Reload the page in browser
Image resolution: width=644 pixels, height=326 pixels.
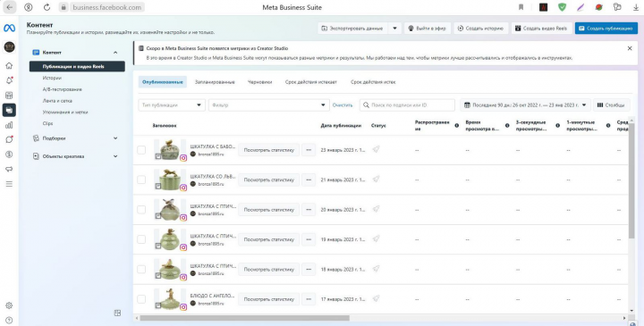[x=47, y=7]
